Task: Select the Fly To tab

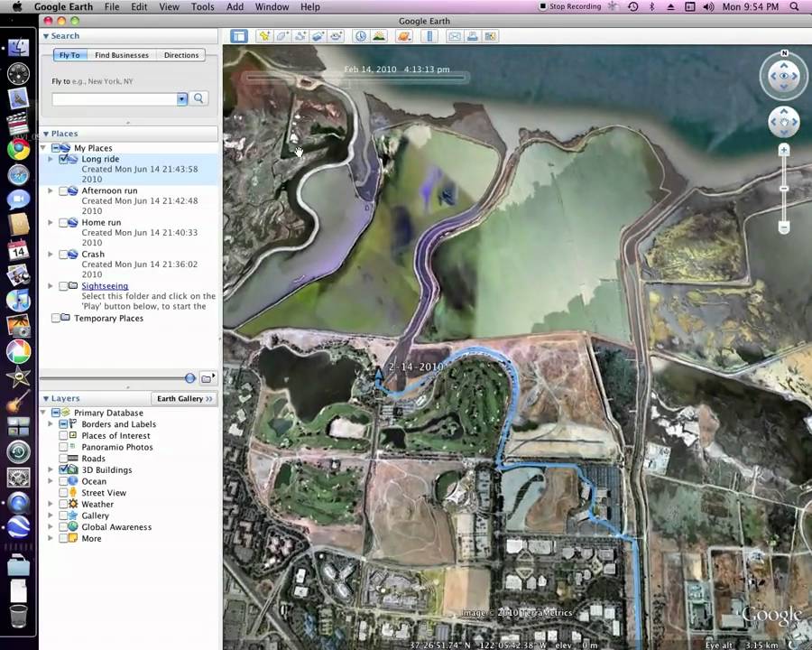Action: 69,55
